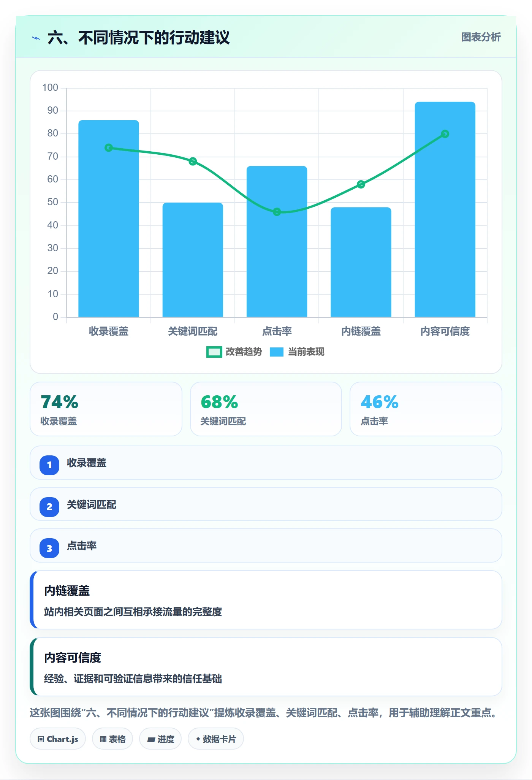Image resolution: width=532 pixels, height=780 pixels.
Task: Select the Chart.js tag
Action: tap(58, 739)
